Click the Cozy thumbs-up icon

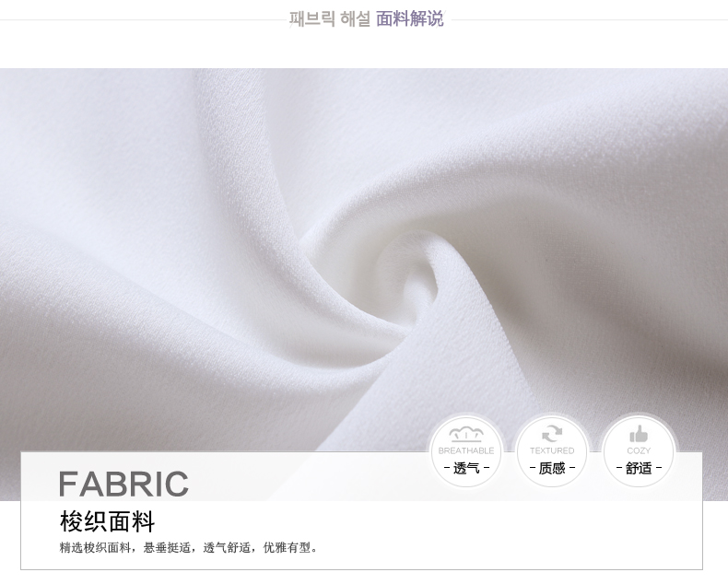pyautogui.click(x=639, y=434)
